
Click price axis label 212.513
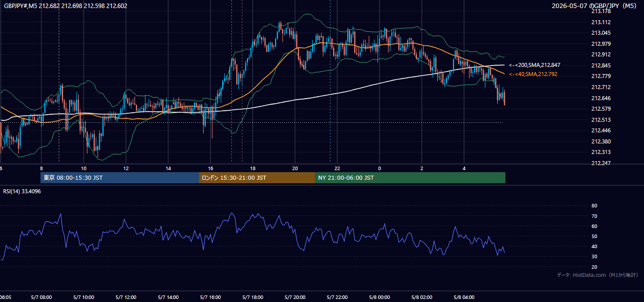coord(601,120)
